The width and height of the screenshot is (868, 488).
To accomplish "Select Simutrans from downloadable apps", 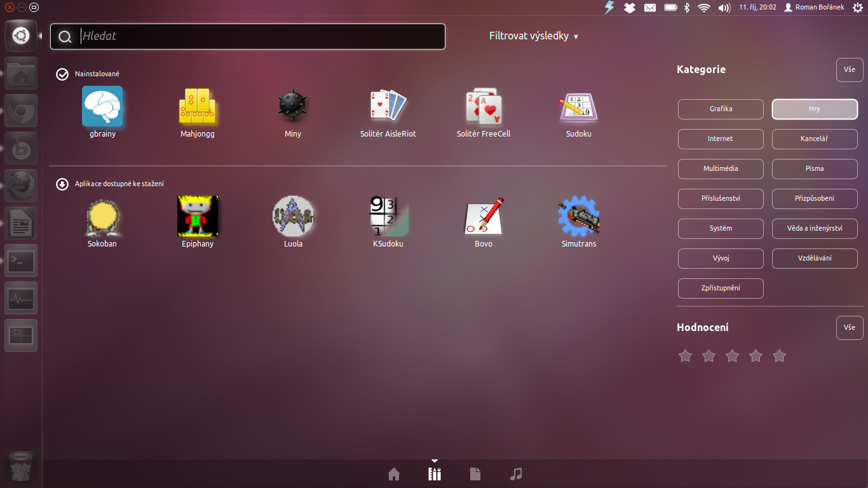I will [x=578, y=217].
